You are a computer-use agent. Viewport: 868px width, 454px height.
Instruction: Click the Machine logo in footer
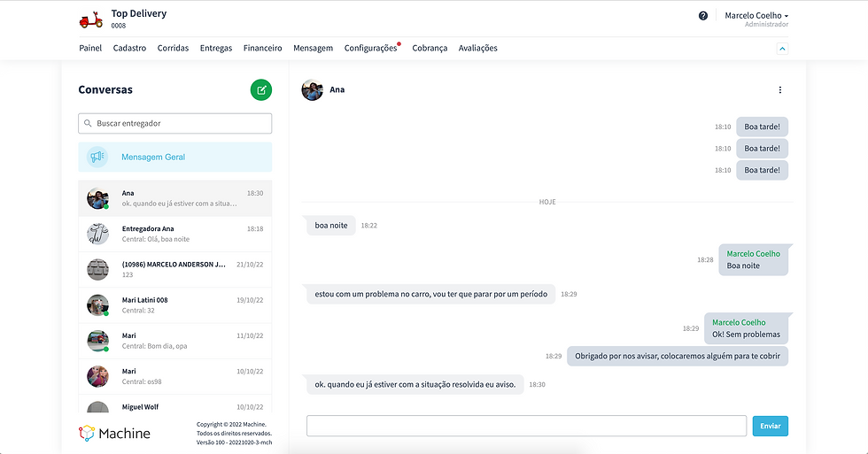114,433
